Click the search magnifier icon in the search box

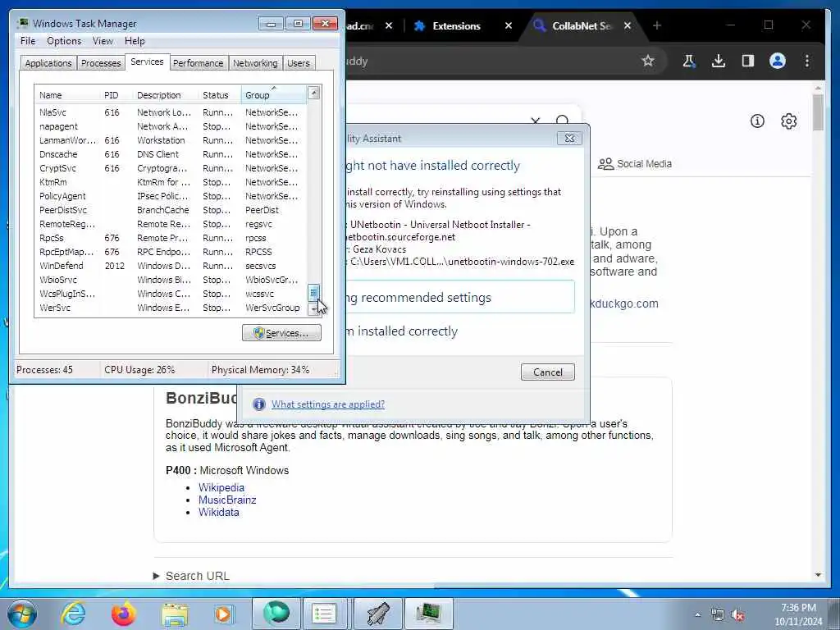(x=562, y=119)
